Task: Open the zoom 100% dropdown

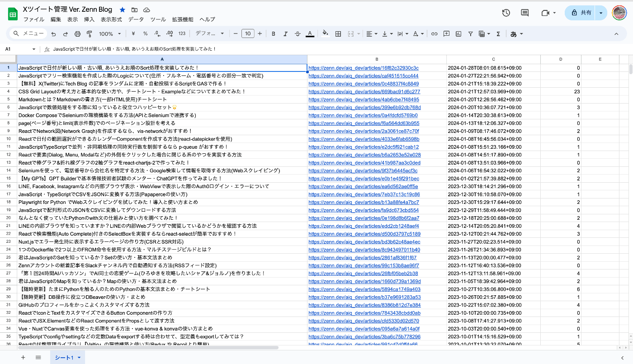Action: [110, 34]
